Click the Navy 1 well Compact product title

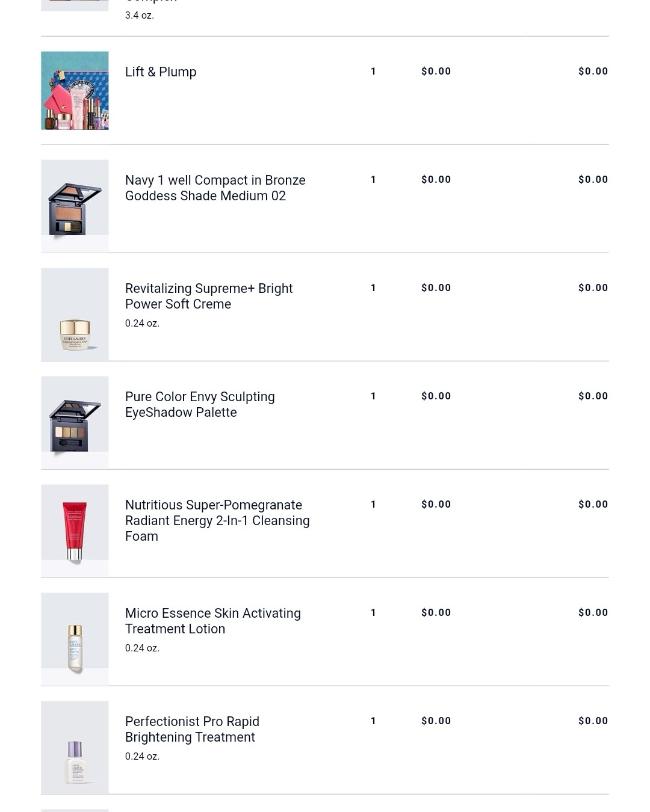pos(215,188)
